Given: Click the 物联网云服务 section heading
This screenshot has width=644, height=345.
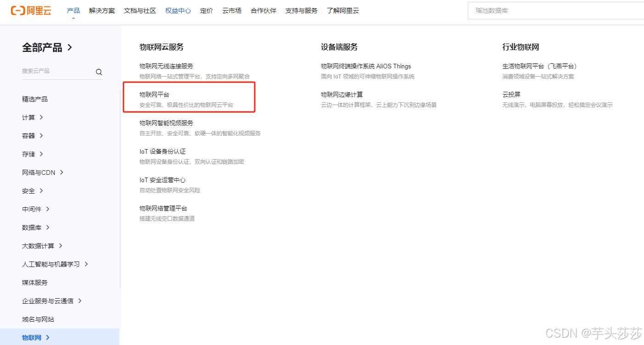Looking at the screenshot, I should tap(162, 47).
